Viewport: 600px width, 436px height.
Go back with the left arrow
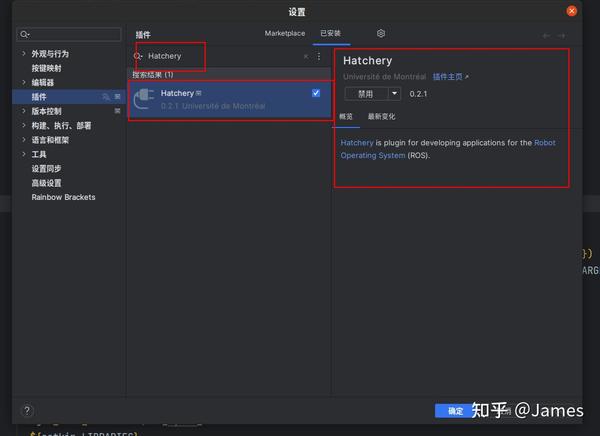point(546,36)
